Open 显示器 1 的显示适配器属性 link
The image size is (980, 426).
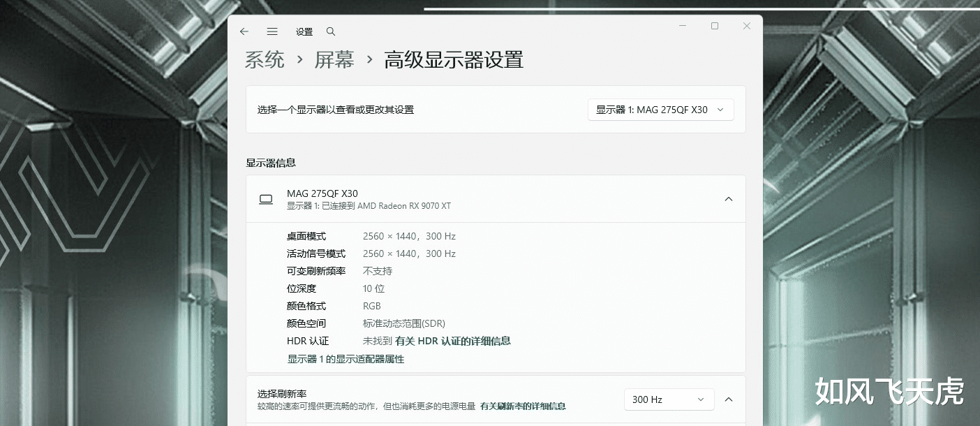coord(346,359)
